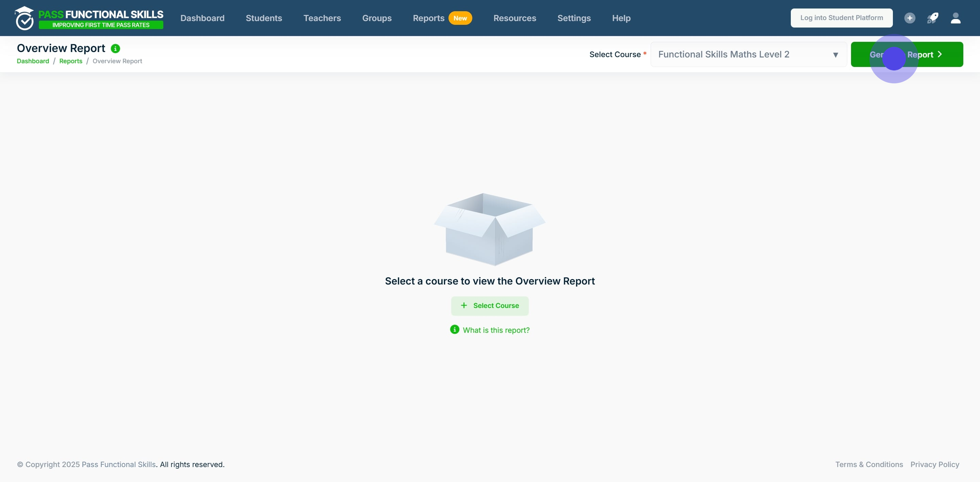Go to the Students menu
The height and width of the screenshot is (482, 980).
(x=264, y=18)
